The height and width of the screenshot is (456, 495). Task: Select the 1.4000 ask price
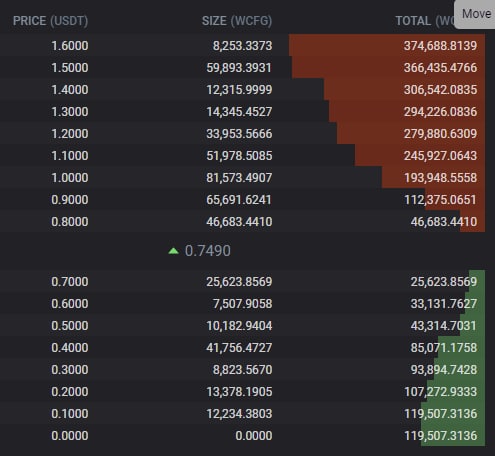70,90
